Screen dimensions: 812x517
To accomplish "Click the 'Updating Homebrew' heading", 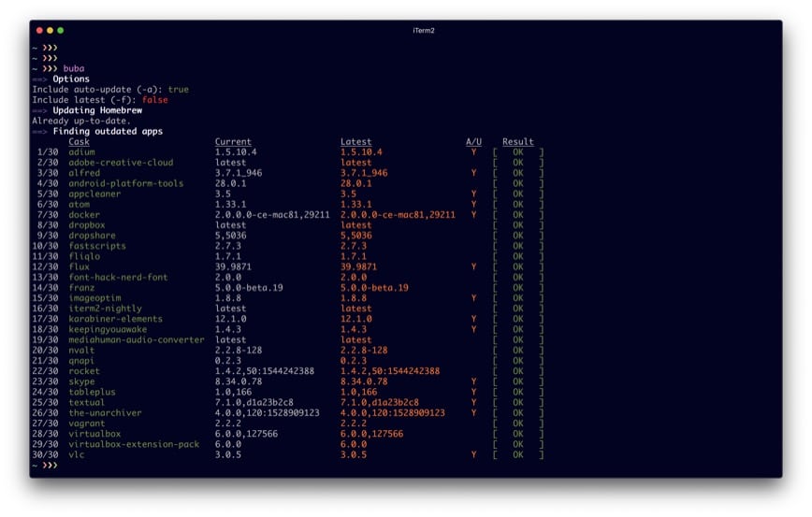I will (97, 110).
